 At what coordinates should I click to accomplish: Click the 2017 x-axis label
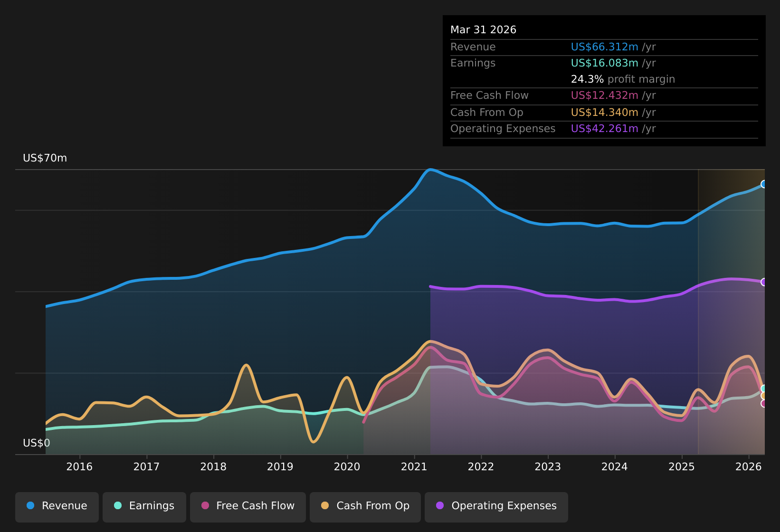coord(146,467)
